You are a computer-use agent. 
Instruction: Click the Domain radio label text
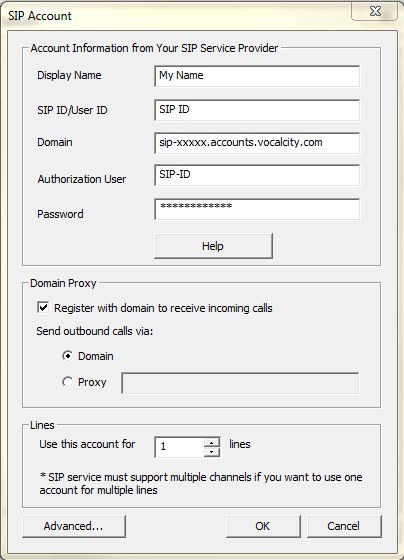pyautogui.click(x=96, y=356)
